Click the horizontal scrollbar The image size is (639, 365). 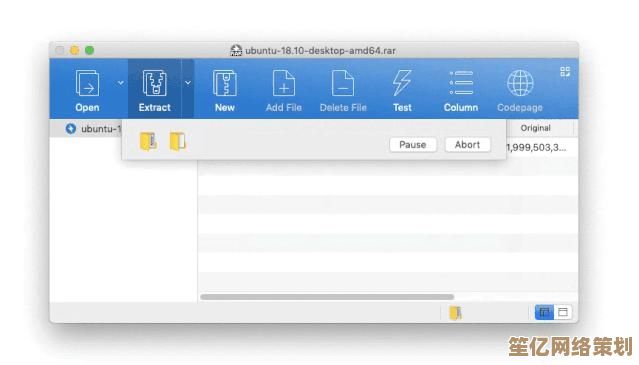327,297
